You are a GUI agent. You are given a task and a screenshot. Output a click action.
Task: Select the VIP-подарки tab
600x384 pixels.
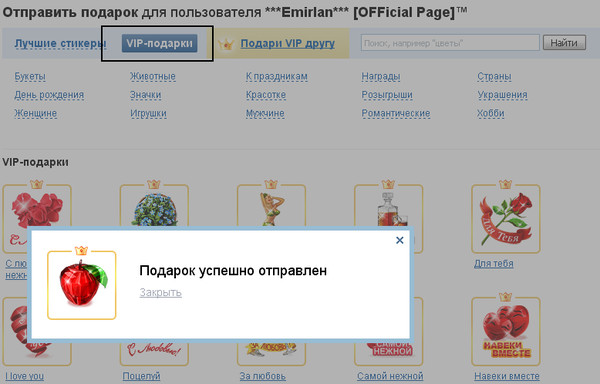160,43
